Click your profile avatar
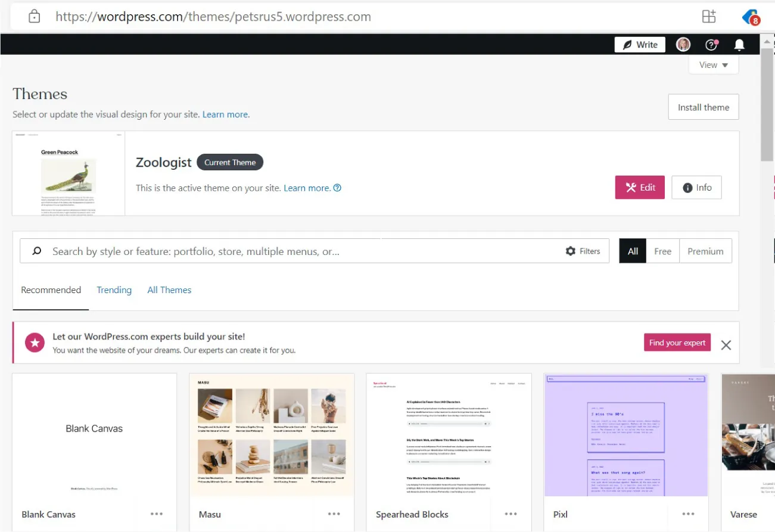Screen dimensions: 775x532 click(683, 44)
